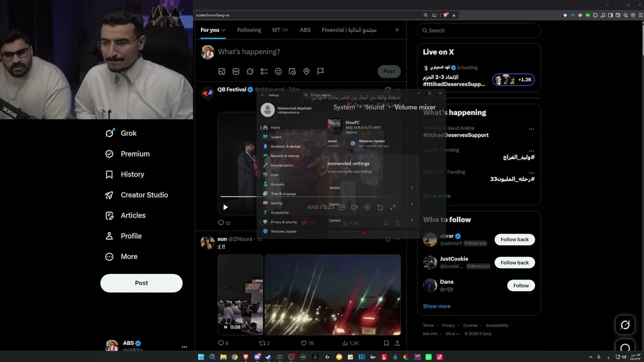Share the sun post
Screen dimensions: 644x362
click(397, 343)
